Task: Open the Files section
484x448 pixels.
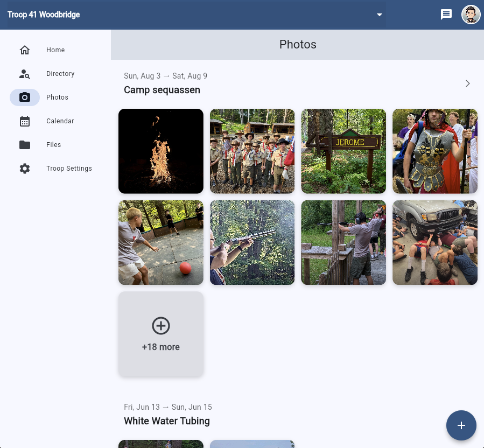Action: click(x=53, y=144)
